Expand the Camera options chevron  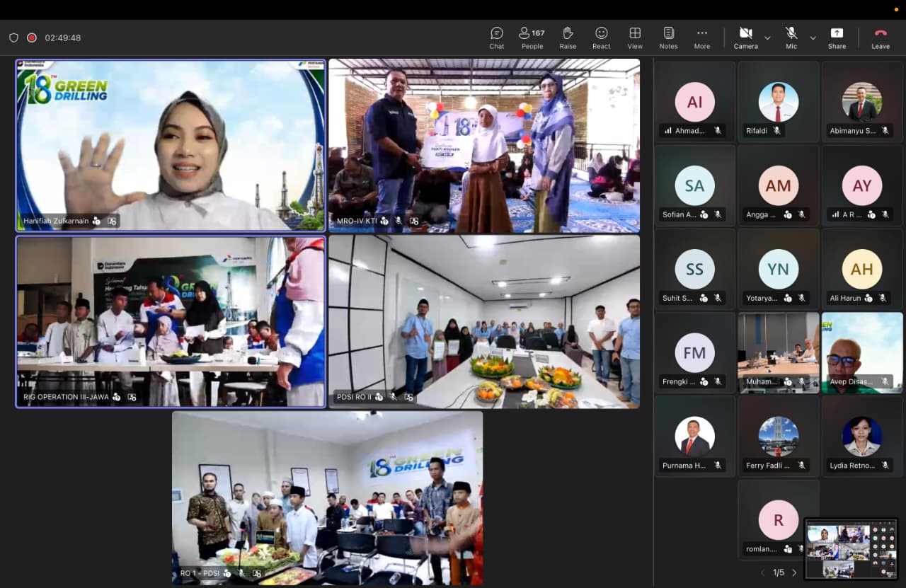tap(767, 38)
